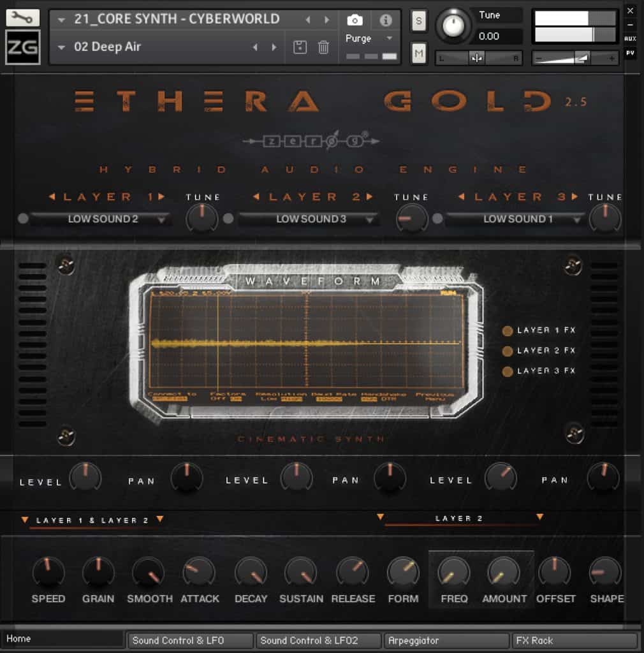Click the ZG logo icon
644x653 pixels.
tap(23, 47)
